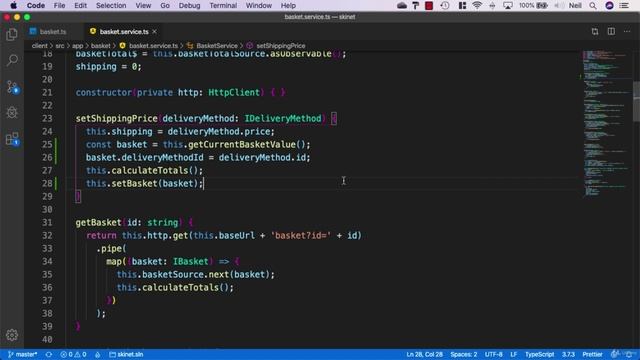Click IBasket type on line 34
Viewport: 640px width, 360px height.
point(191,261)
